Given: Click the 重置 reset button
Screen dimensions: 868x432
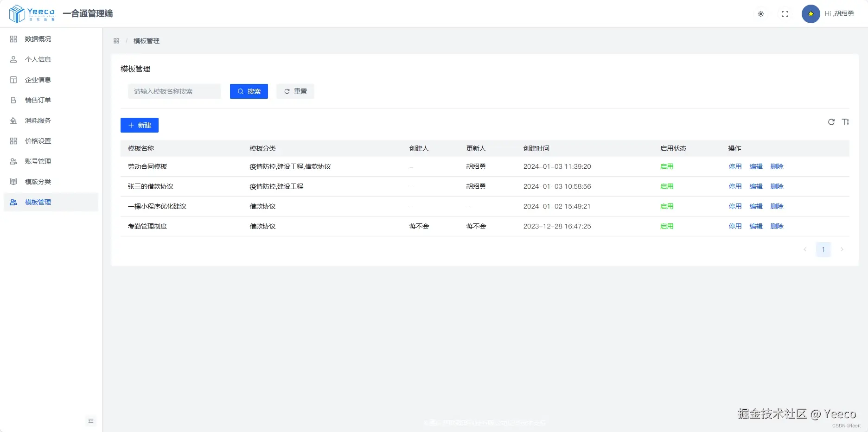Looking at the screenshot, I should tap(295, 91).
